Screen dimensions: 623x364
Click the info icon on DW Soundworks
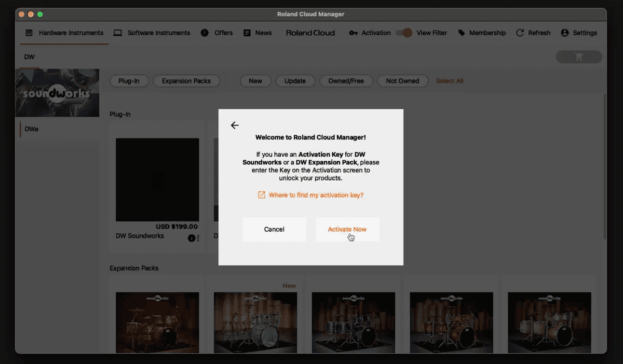[x=191, y=238]
